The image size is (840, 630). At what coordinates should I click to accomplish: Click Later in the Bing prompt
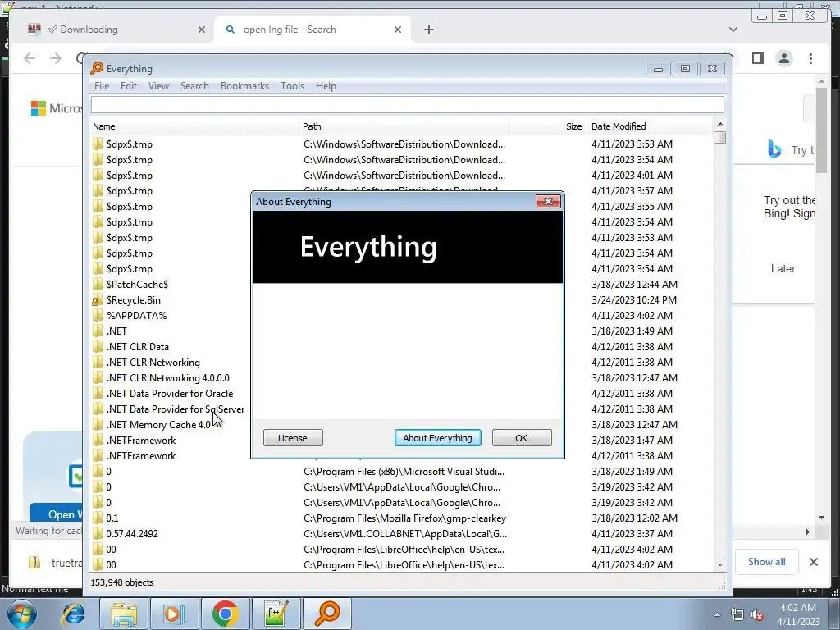(x=783, y=268)
